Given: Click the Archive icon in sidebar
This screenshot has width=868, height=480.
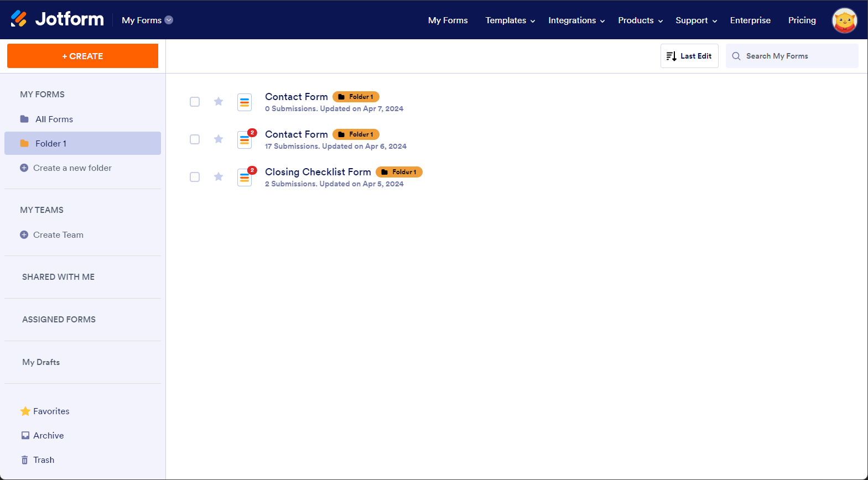Looking at the screenshot, I should 25,436.
